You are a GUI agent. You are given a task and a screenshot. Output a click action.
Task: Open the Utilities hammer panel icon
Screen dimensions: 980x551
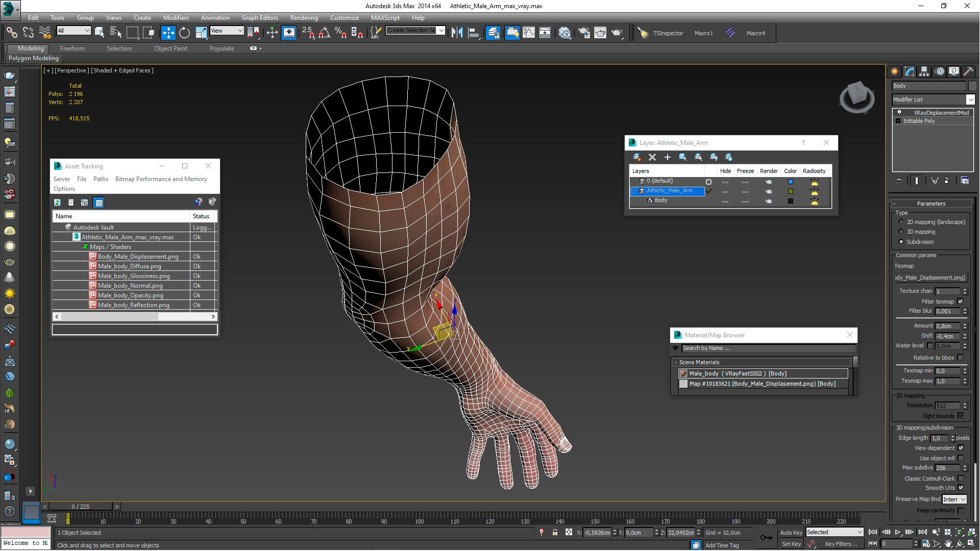(968, 71)
